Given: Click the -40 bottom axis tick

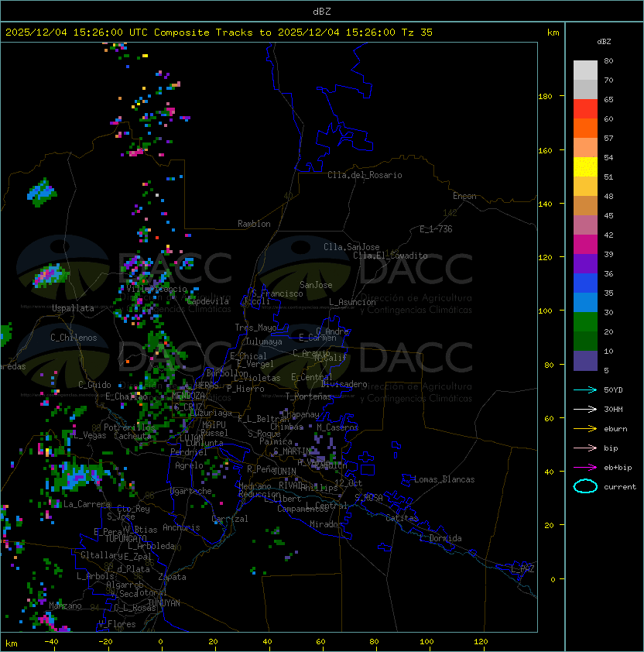Looking at the screenshot, I should pyautogui.click(x=51, y=642).
